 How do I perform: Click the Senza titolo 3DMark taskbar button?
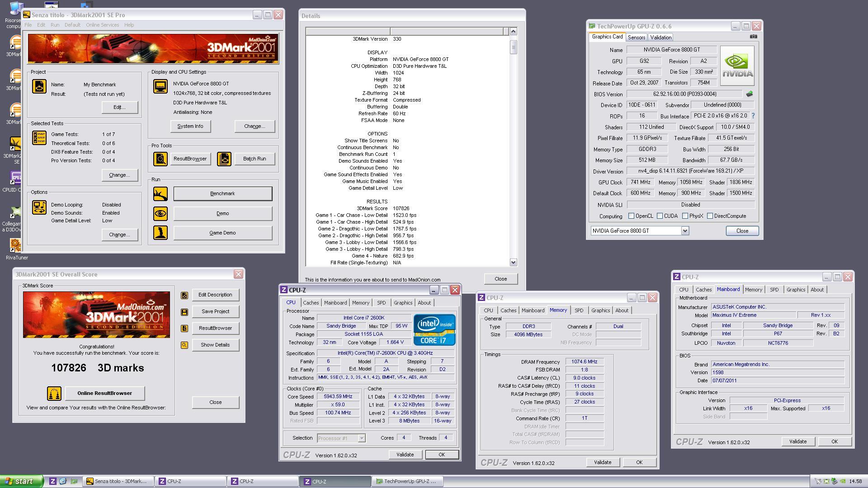(x=118, y=481)
